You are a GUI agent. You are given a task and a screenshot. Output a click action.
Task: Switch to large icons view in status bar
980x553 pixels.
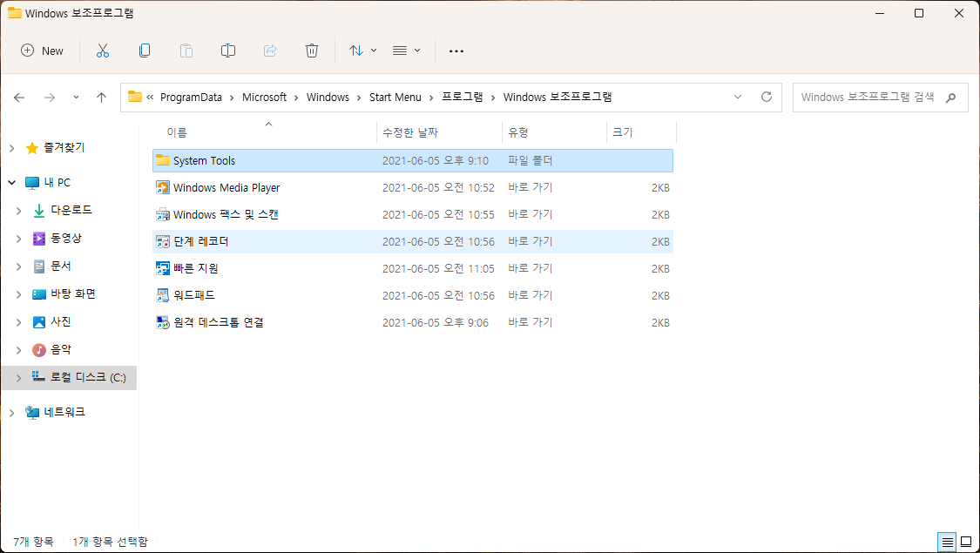(966, 542)
